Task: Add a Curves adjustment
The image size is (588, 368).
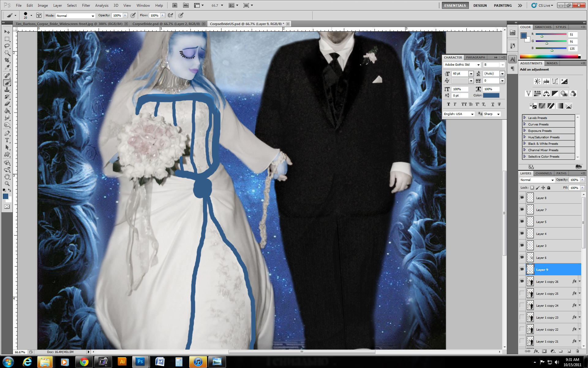Action: pyautogui.click(x=555, y=81)
